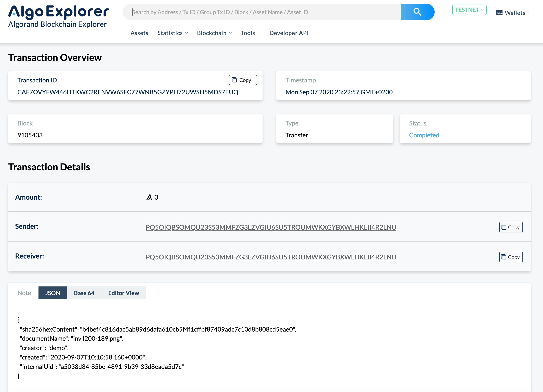The width and height of the screenshot is (543, 392).
Task: Open block 9105433 link
Action: pyautogui.click(x=30, y=135)
